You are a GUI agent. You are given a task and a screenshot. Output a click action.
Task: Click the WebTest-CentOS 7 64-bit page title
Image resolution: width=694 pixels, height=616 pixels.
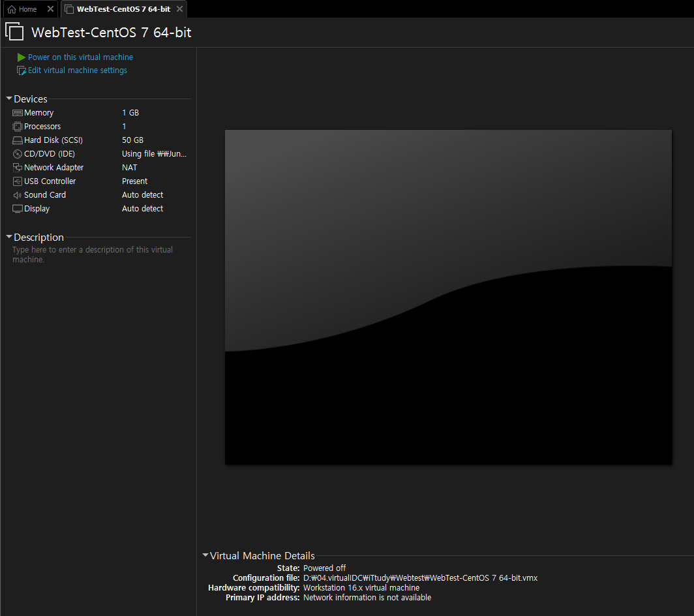pyautogui.click(x=111, y=33)
